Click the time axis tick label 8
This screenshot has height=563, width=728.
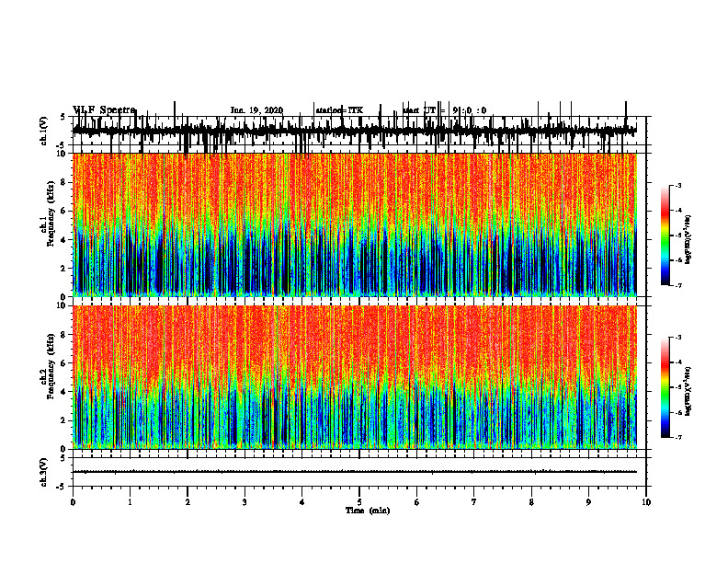[x=531, y=502]
